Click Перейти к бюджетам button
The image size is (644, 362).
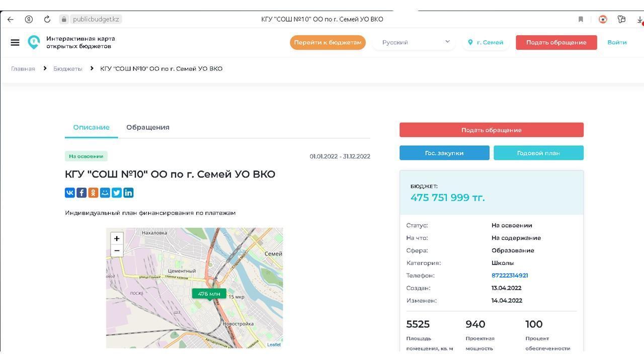[x=328, y=42]
